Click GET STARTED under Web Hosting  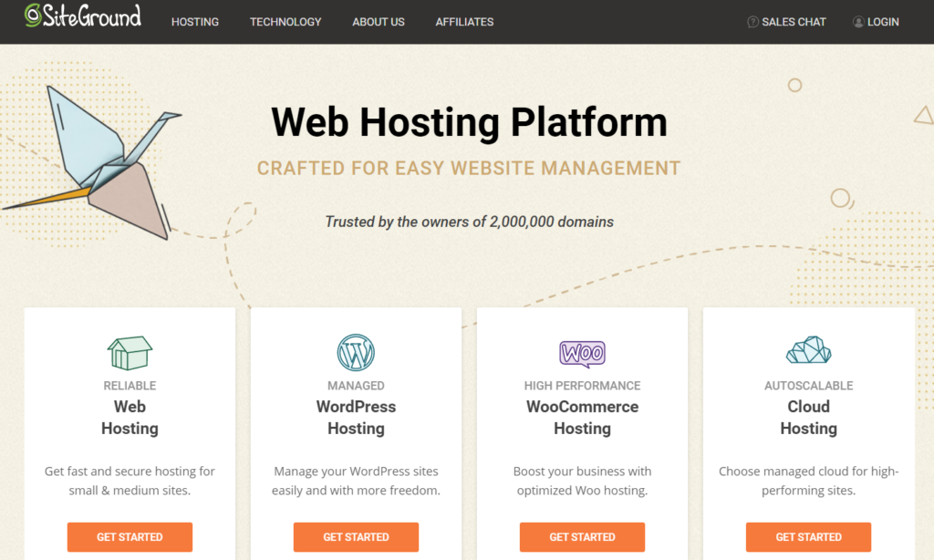coord(130,537)
